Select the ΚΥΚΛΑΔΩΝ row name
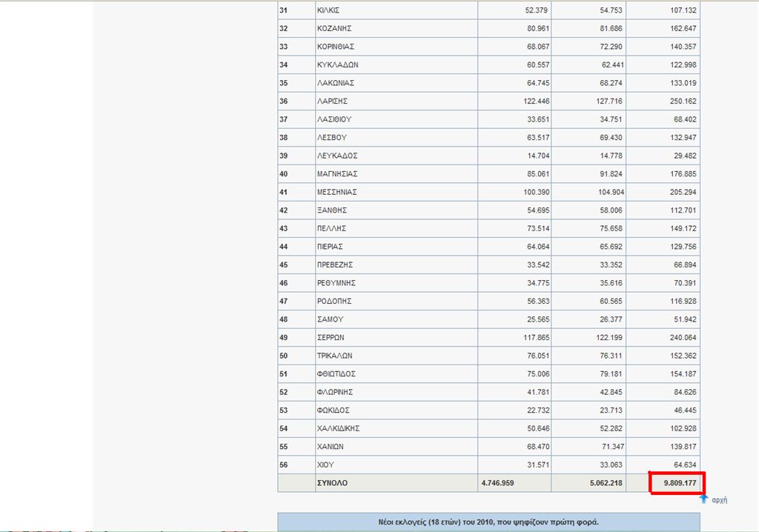The width and height of the screenshot is (759, 532). pyautogui.click(x=338, y=64)
